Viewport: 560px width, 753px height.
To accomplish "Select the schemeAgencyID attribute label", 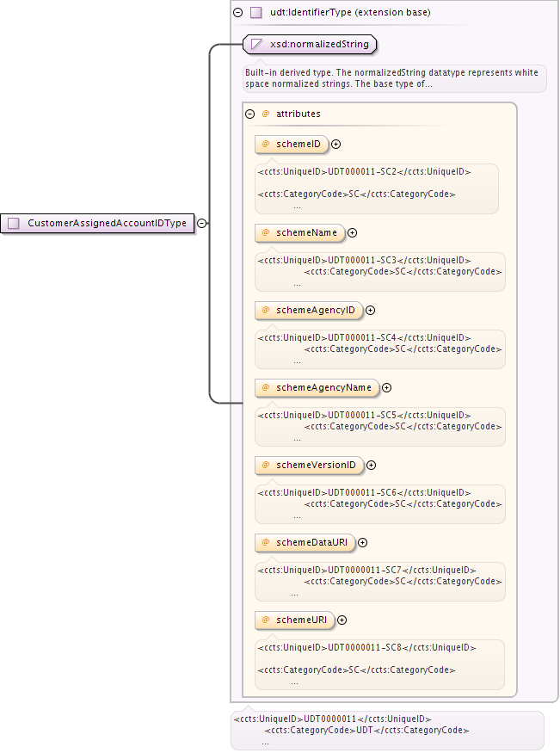I will pos(316,310).
